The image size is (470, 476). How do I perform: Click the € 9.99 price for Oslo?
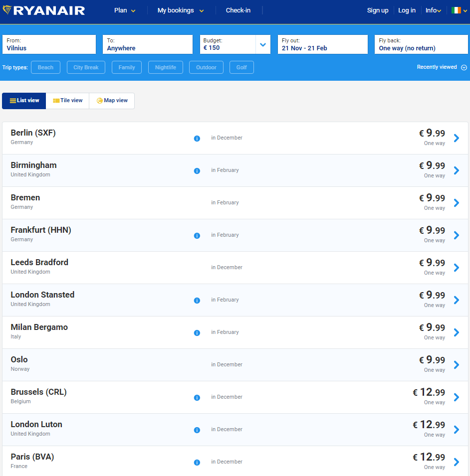click(x=432, y=360)
